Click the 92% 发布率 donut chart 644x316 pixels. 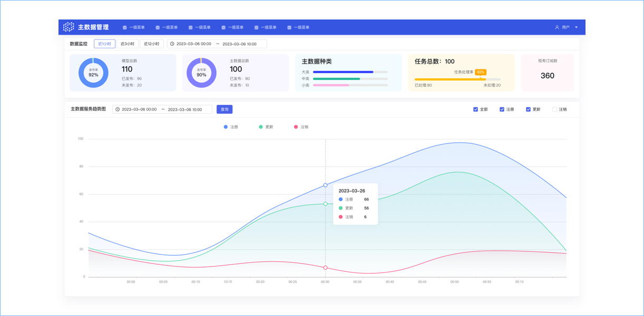pyautogui.click(x=93, y=73)
